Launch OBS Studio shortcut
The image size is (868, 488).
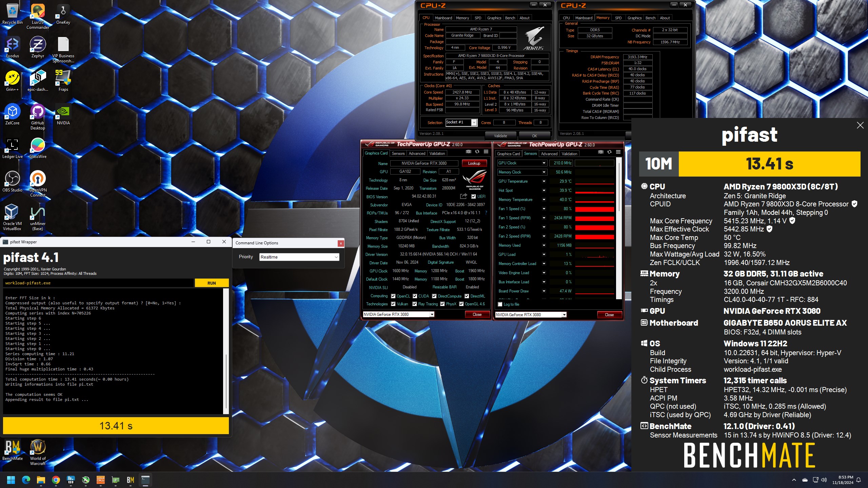13,182
